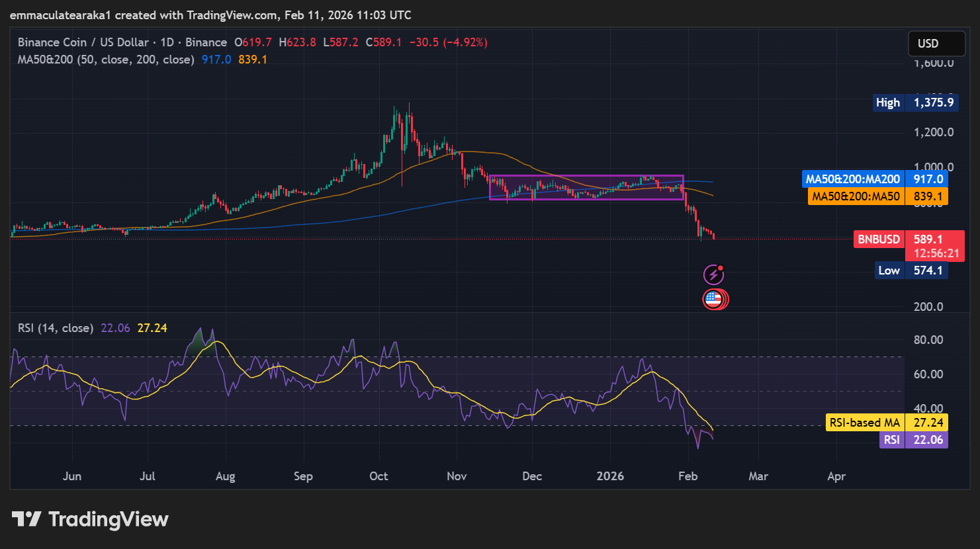Screen dimensions: 980x549
Task: Click the US flag economic event icon
Action: point(713,300)
